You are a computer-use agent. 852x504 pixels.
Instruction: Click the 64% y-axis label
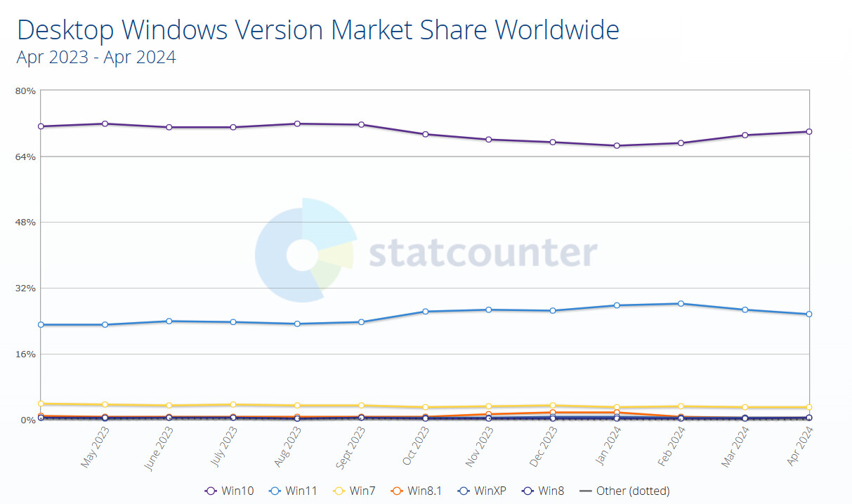pyautogui.click(x=26, y=157)
